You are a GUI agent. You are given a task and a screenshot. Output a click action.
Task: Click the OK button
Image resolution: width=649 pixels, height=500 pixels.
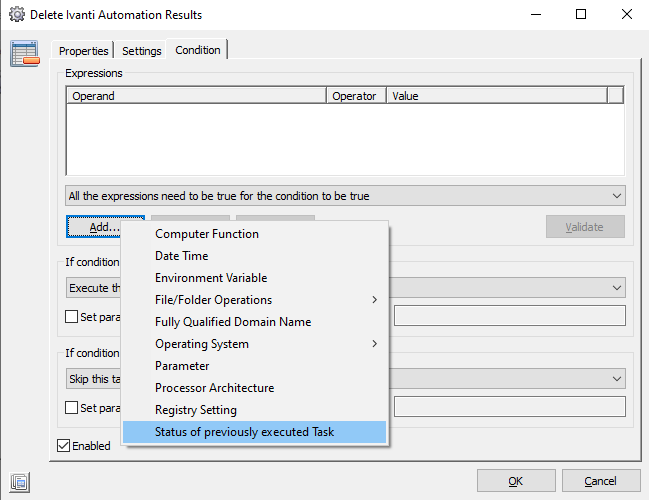(516, 481)
